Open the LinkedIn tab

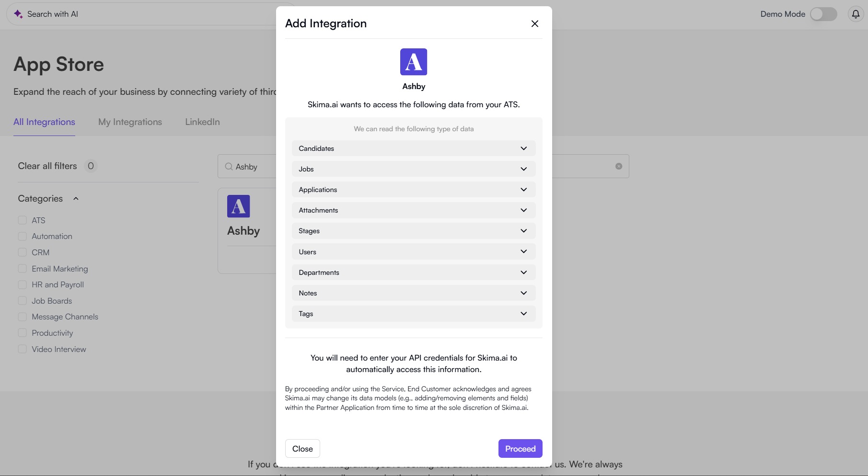202,122
